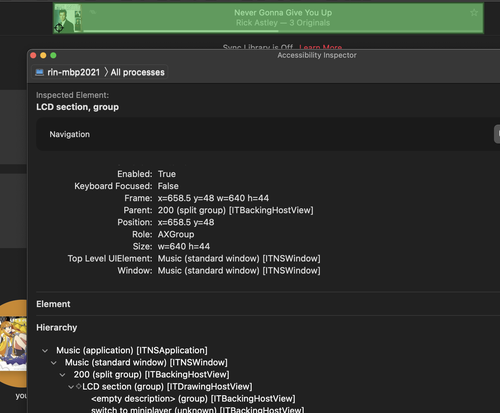
Task: Close the Accessibility Inspector window
Action: 33,55
